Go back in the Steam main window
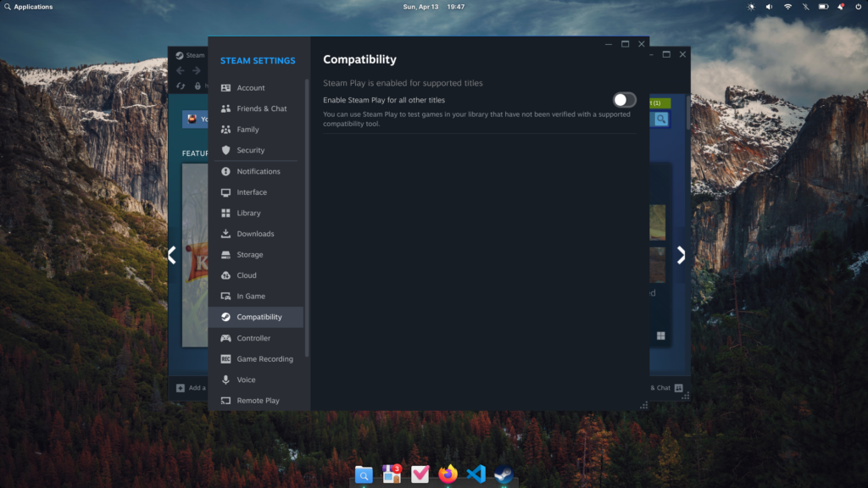 coord(181,70)
